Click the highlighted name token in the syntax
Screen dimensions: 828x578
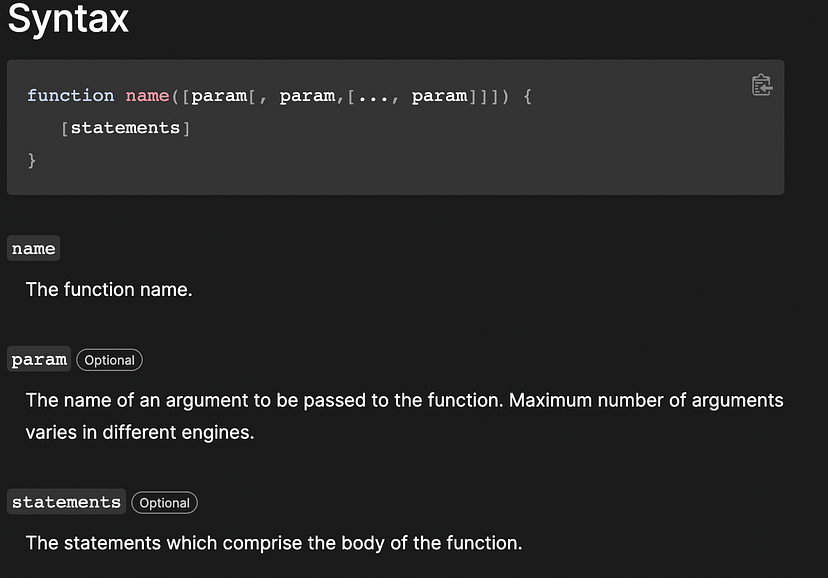click(146, 95)
